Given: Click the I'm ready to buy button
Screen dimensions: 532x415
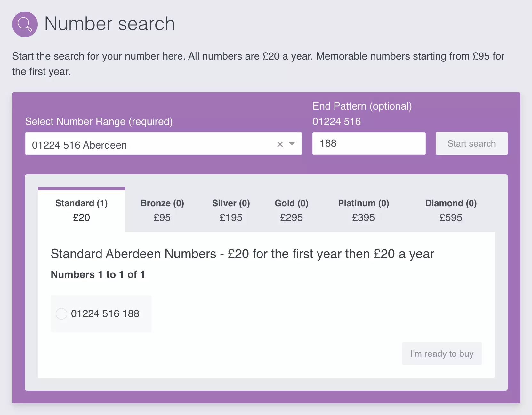Looking at the screenshot, I should [x=442, y=354].
